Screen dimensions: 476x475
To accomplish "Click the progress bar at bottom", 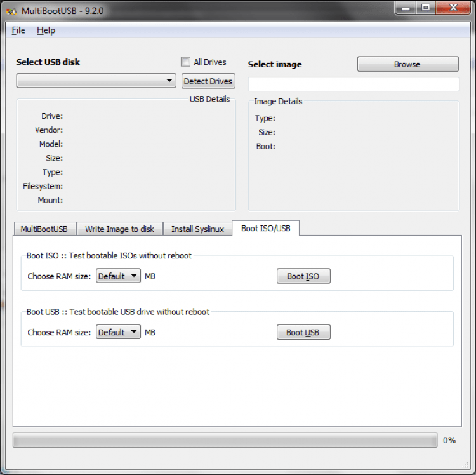I will [225, 440].
